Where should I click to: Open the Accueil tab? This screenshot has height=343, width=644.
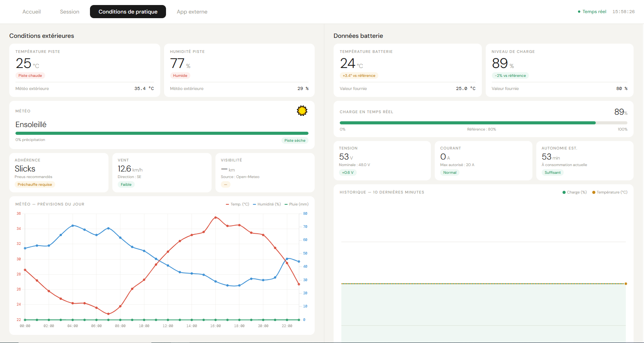pyautogui.click(x=32, y=12)
